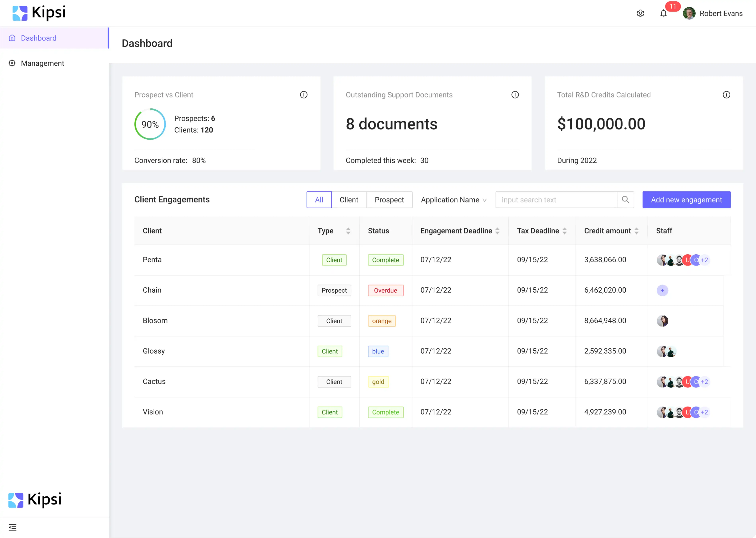Click the 90% conversion progress circle
This screenshot has width=756, height=538.
click(150, 124)
